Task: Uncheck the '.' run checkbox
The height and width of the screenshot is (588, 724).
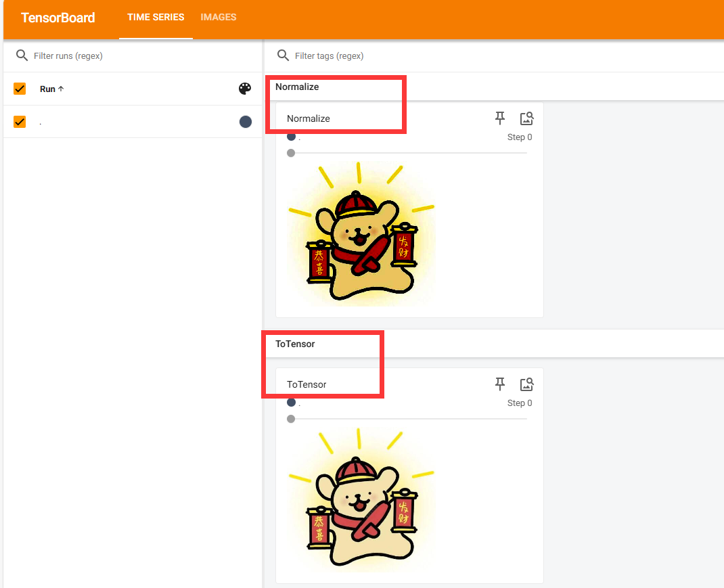Action: (20, 122)
